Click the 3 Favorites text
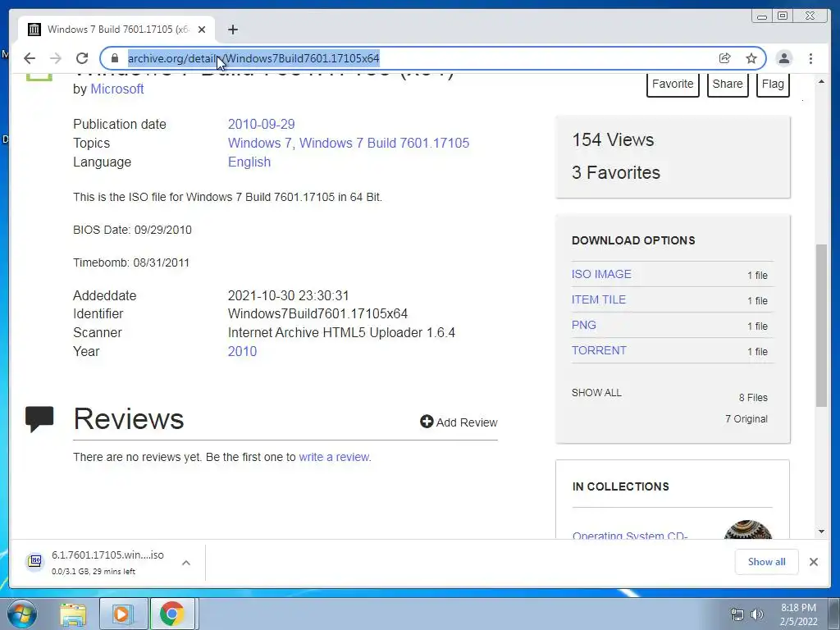The height and width of the screenshot is (630, 840). (615, 172)
